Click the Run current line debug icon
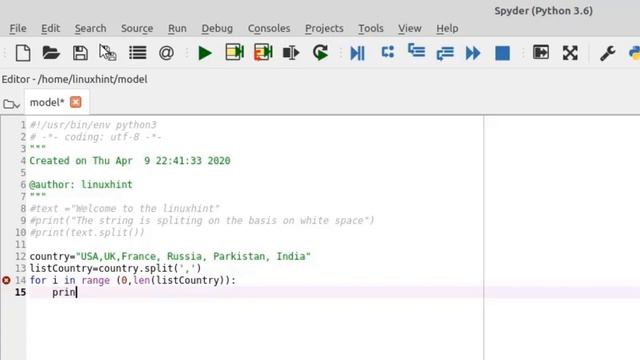This screenshot has height=360, width=640. 387,52
